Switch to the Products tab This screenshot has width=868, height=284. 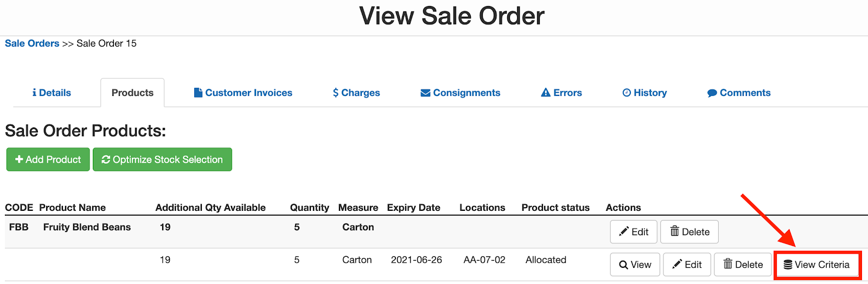(x=132, y=93)
